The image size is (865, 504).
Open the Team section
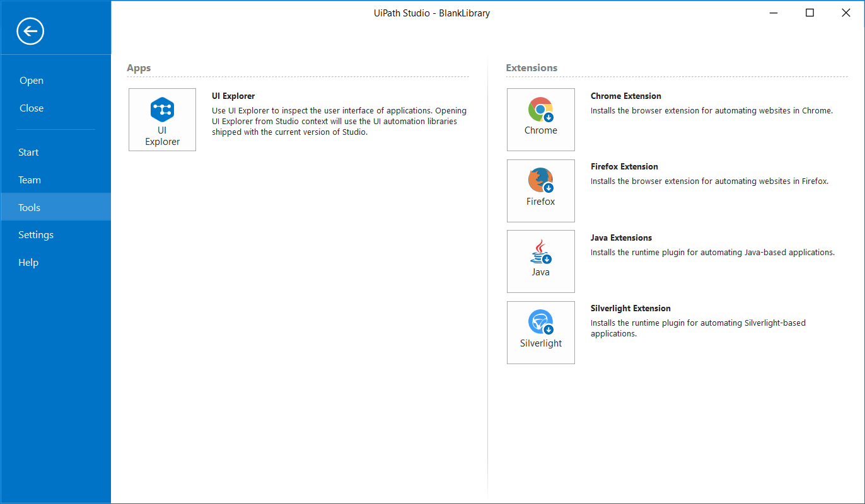pos(55,180)
